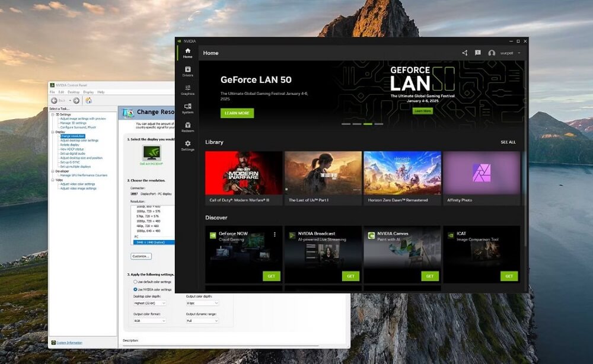The width and height of the screenshot is (593, 364).
Task: Open Horizon Zero Dawn Remastered thumbnail
Action: (403, 173)
